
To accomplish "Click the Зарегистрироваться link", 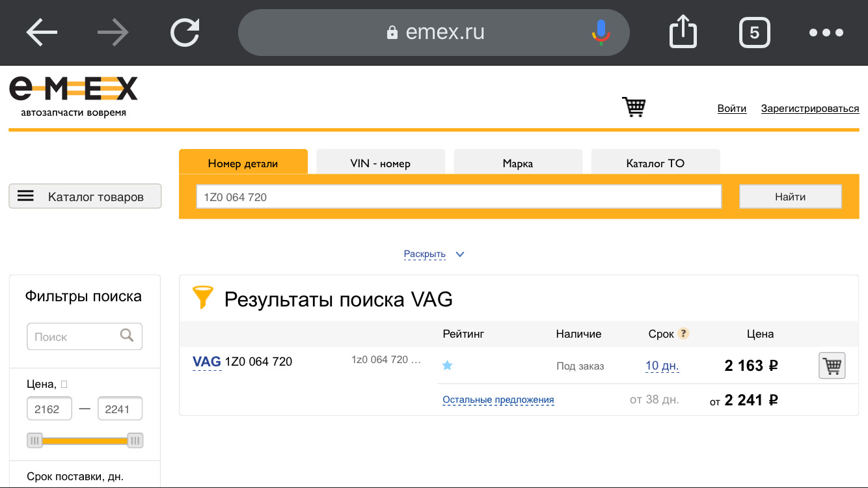I will pyautogui.click(x=809, y=109).
